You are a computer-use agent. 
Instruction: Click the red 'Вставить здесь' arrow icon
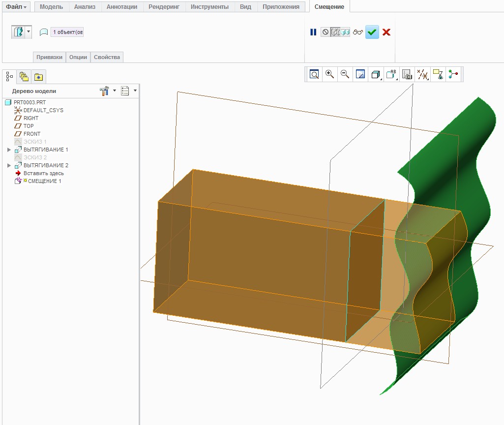click(x=18, y=173)
